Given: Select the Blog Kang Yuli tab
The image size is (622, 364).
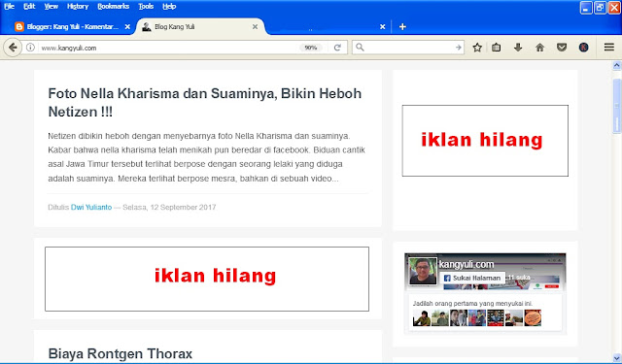Looking at the screenshot, I should point(200,26).
